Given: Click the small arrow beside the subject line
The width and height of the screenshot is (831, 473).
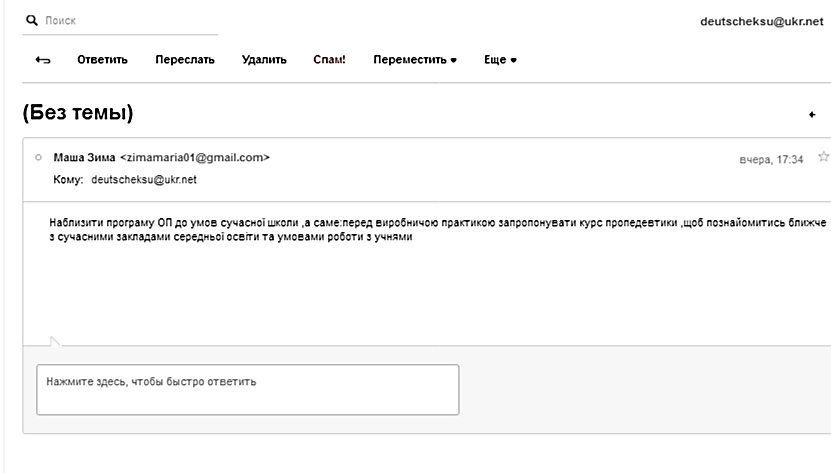Looking at the screenshot, I should coord(812,115).
